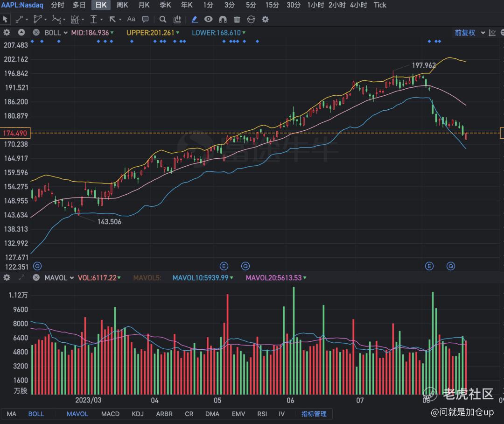Toggle faded MAVOL5 line label
The width and height of the screenshot is (504, 424).
tap(147, 278)
